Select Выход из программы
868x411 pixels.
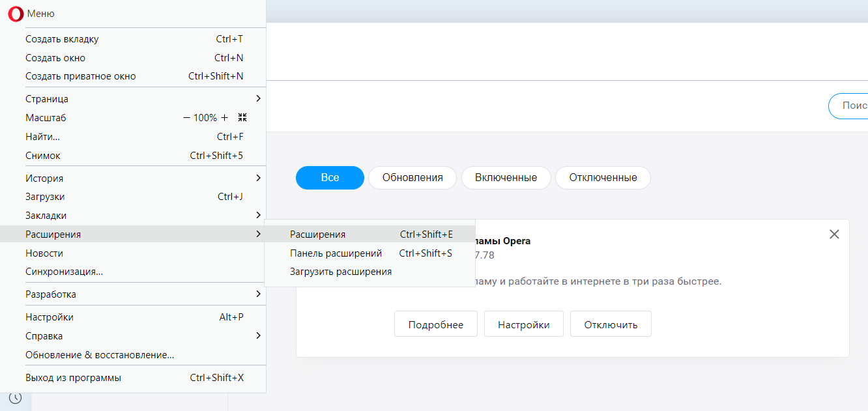[133, 378]
